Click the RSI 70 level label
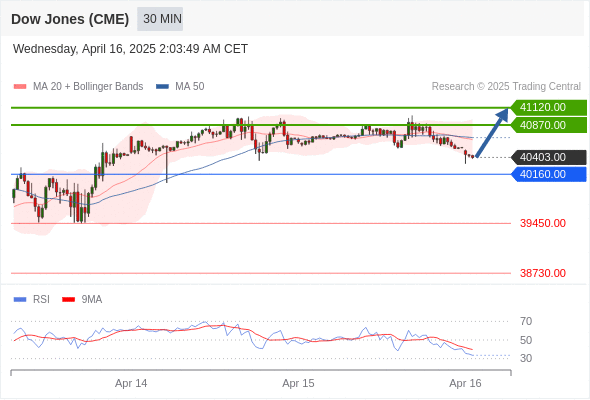 click(526, 321)
